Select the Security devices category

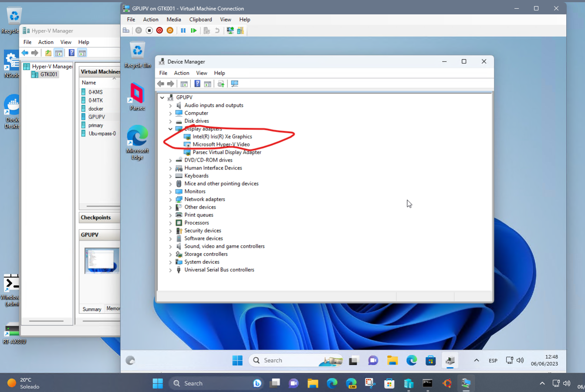coord(203,231)
